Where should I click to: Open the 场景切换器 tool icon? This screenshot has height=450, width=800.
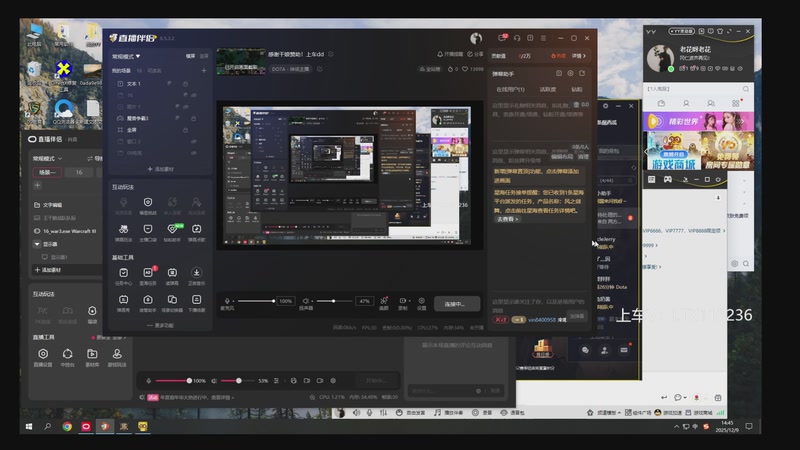[172, 299]
